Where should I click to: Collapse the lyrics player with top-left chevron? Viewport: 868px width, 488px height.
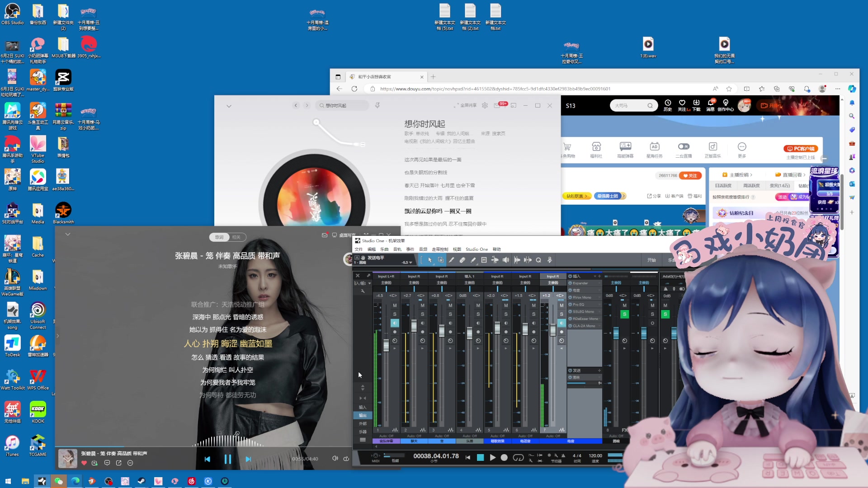[x=68, y=235]
